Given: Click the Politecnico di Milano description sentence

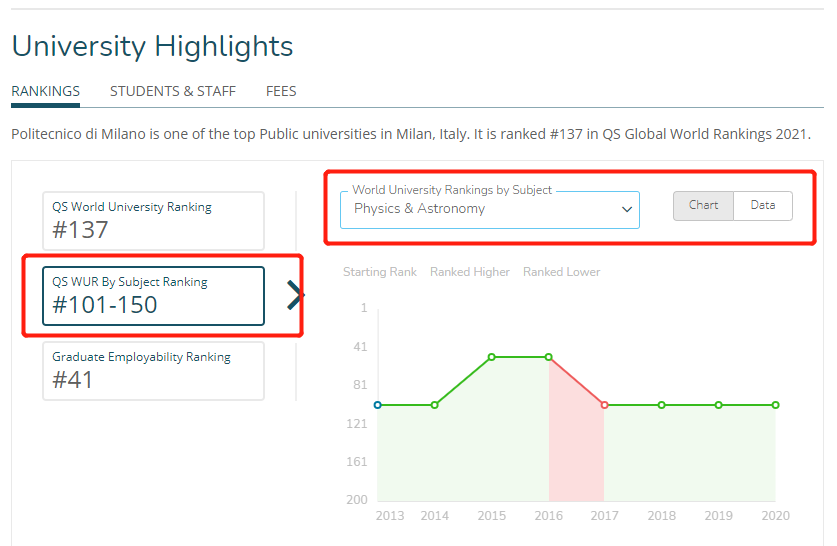Looking at the screenshot, I should click(x=411, y=134).
